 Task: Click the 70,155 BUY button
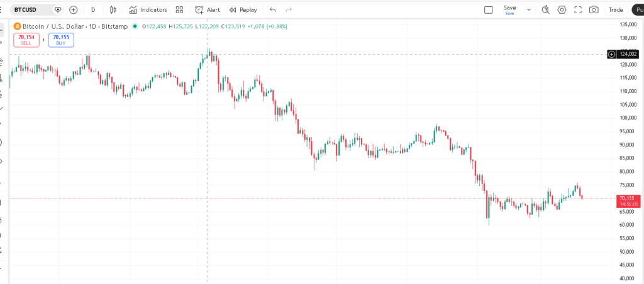[60, 40]
